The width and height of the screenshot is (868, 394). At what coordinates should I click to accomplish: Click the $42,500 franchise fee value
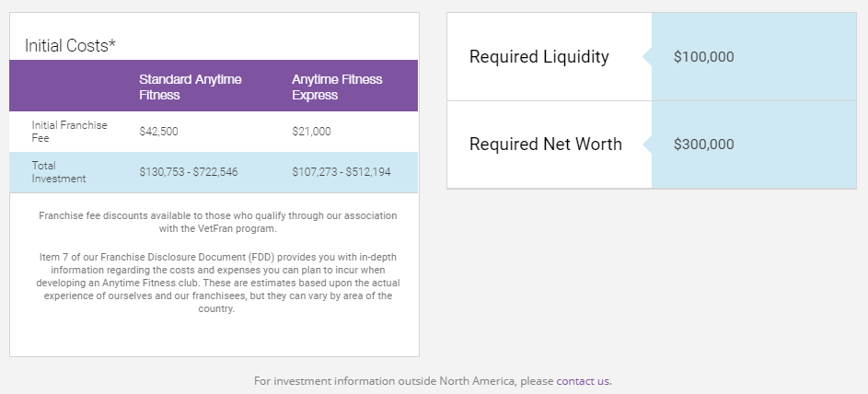pyautogui.click(x=159, y=132)
